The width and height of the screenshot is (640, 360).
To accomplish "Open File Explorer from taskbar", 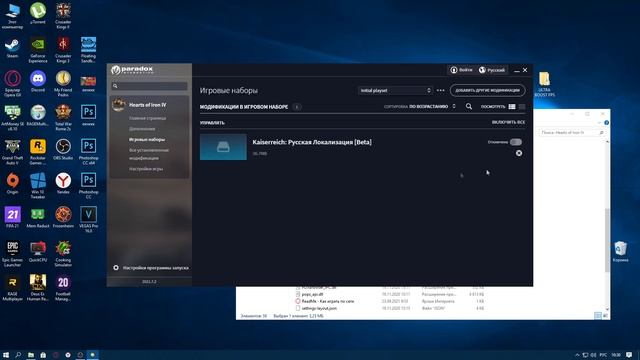I will [31, 355].
